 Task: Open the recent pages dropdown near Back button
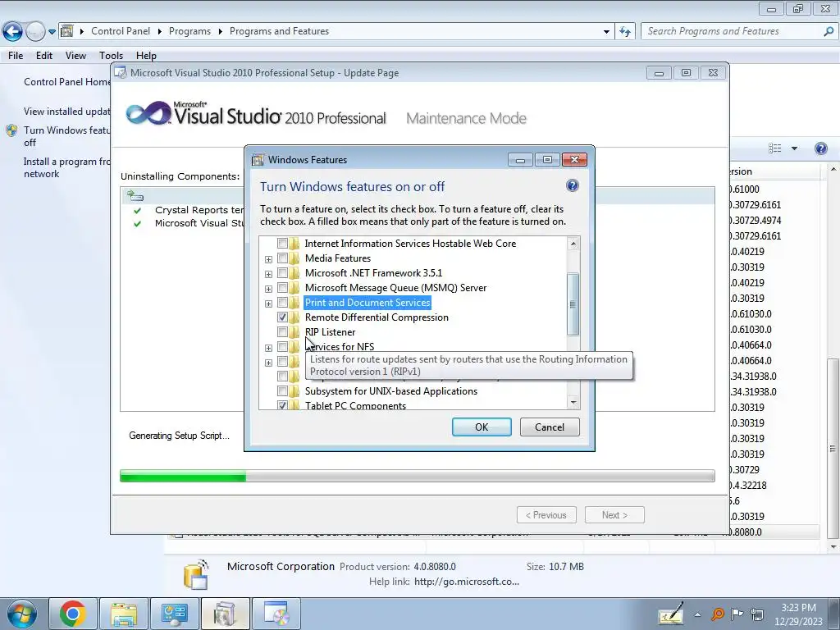pyautogui.click(x=52, y=32)
